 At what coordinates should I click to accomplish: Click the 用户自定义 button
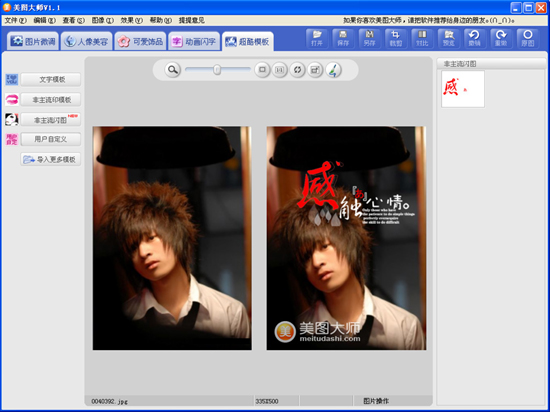(51, 139)
